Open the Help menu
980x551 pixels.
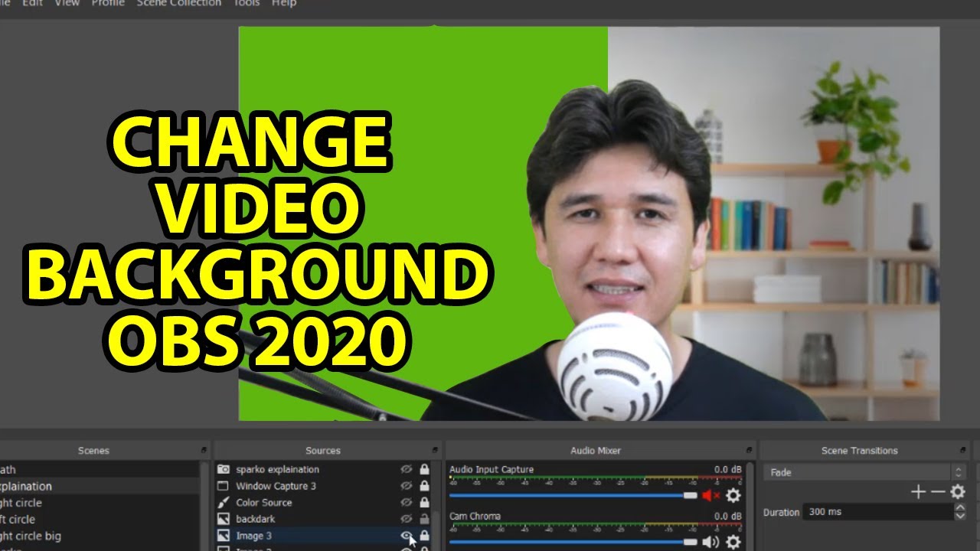(284, 3)
